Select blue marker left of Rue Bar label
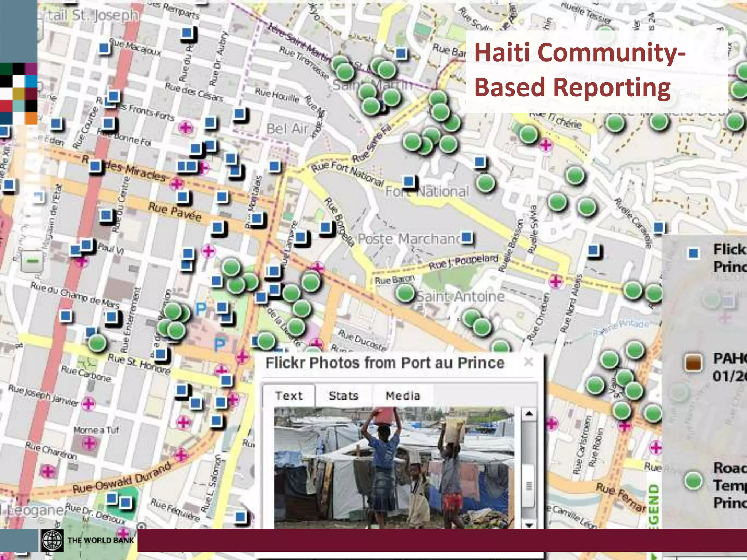This screenshot has width=747, height=560. click(401, 54)
